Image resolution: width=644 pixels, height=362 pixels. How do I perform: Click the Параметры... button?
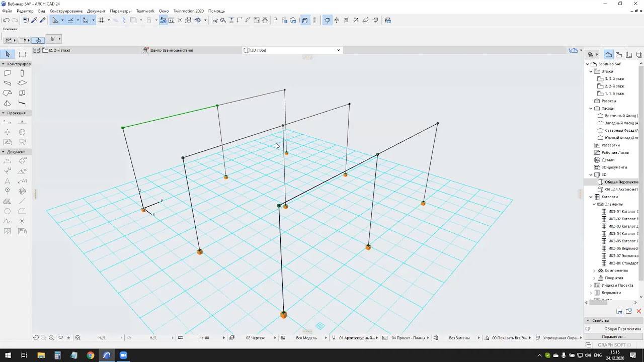click(x=613, y=336)
